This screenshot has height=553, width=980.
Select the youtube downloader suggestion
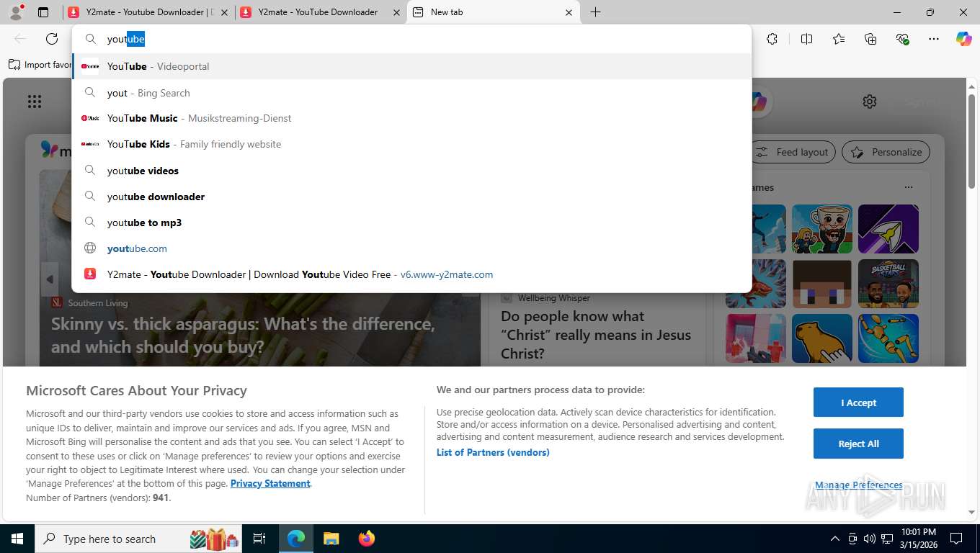[x=411, y=197]
